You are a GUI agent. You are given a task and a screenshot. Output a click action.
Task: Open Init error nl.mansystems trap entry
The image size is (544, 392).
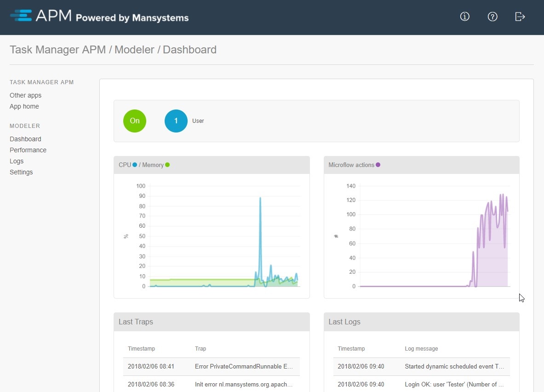click(x=244, y=384)
